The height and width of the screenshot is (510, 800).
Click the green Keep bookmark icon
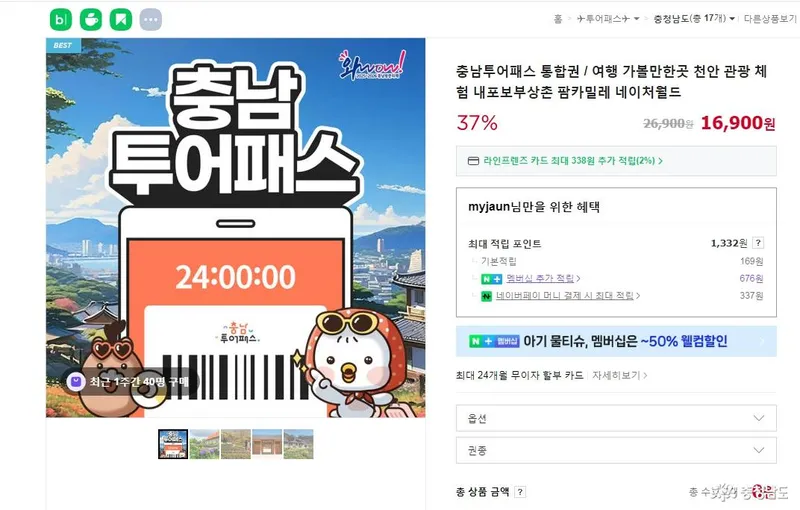pos(121,20)
